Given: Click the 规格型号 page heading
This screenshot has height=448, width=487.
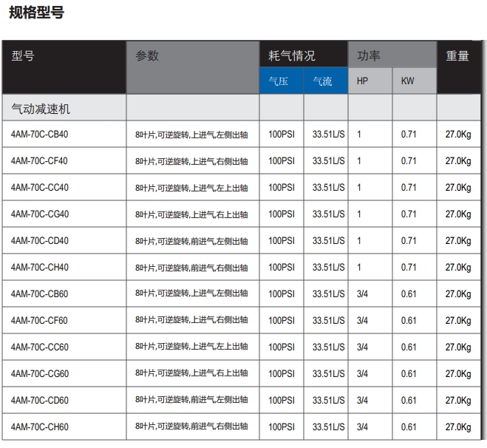Looking at the screenshot, I should point(36,13).
